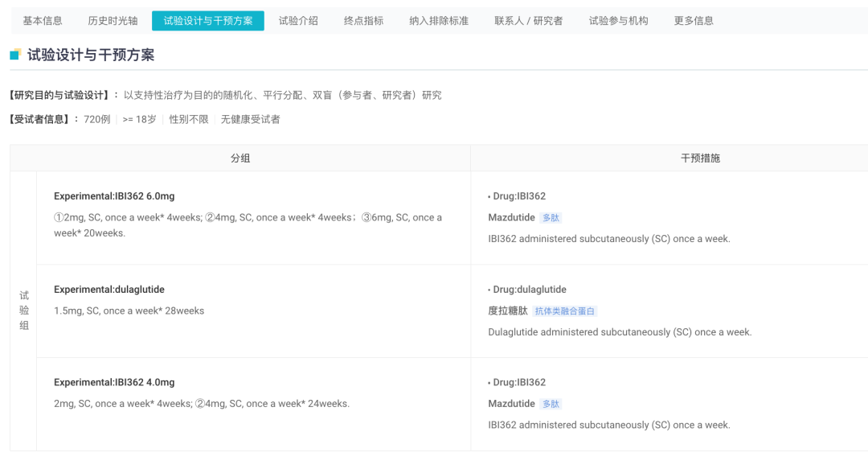Open the 基本信息 tab
The height and width of the screenshot is (469, 868).
43,21
